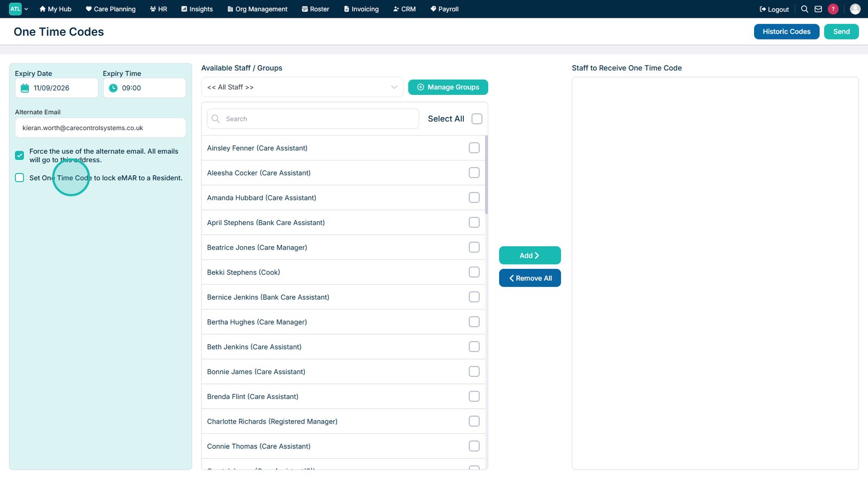Tick the Select All checkbox
The height and width of the screenshot is (488, 868).
(477, 119)
